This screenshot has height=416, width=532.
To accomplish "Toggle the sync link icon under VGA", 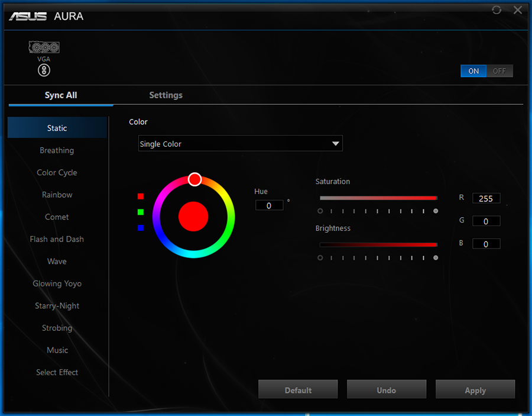I will (x=44, y=70).
